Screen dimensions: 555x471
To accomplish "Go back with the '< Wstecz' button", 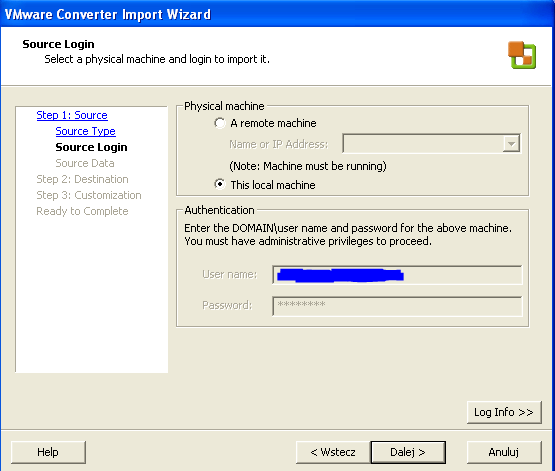I will [333, 452].
